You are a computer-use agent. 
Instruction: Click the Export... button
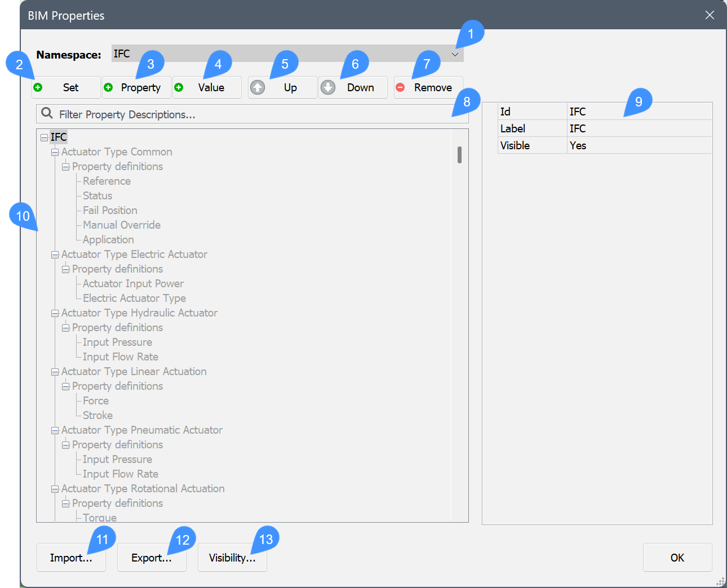point(152,558)
